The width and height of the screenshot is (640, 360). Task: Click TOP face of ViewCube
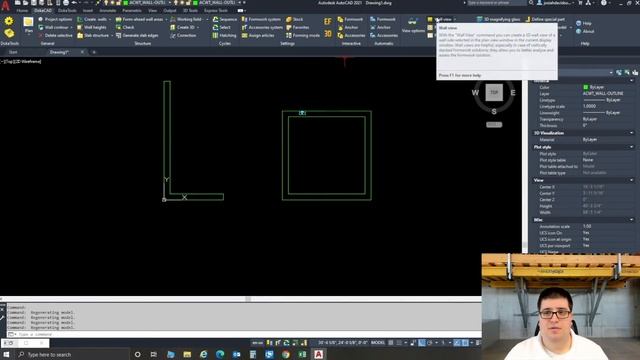pyautogui.click(x=494, y=92)
